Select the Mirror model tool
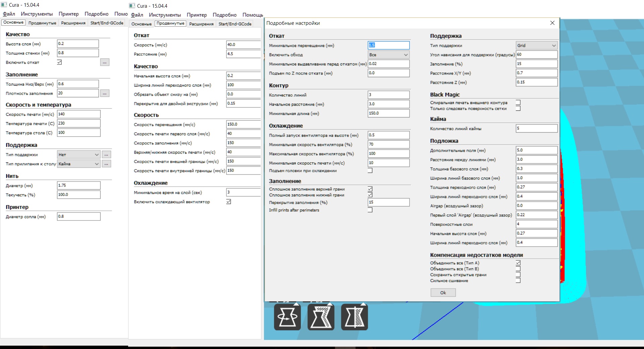Viewport: 644px width, 349px height. (354, 317)
